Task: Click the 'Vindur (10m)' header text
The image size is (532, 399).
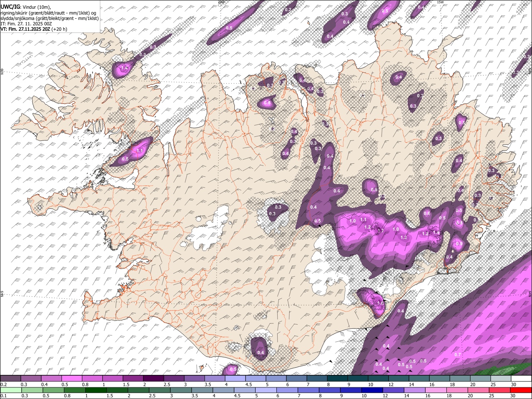Action: tap(37, 7)
